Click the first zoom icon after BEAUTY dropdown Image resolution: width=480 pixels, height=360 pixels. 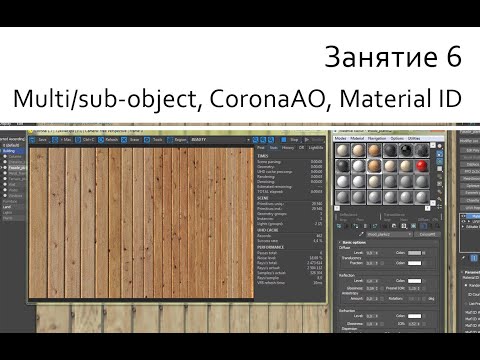click(256, 140)
